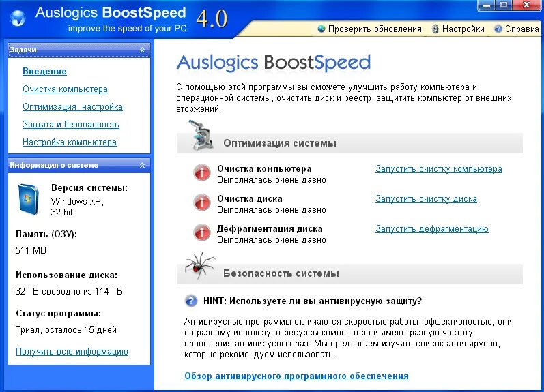Open Очистка компьютера task link in sidebar

pyautogui.click(x=65, y=89)
